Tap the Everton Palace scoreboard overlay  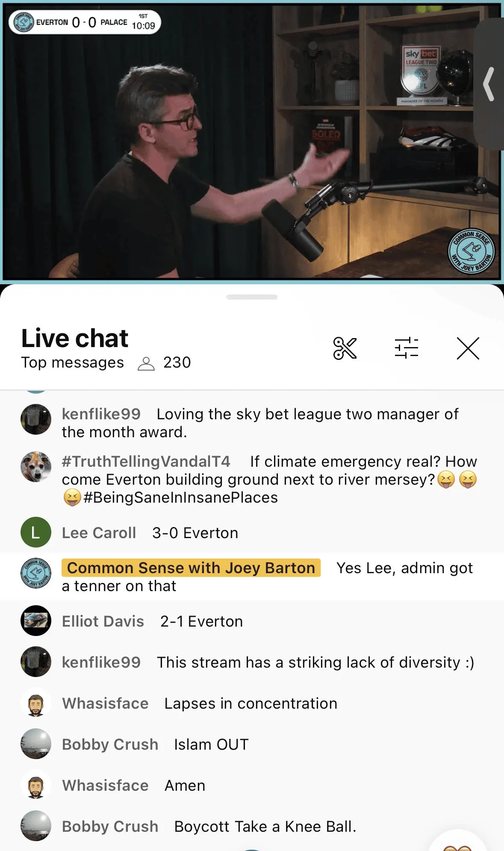tap(85, 22)
